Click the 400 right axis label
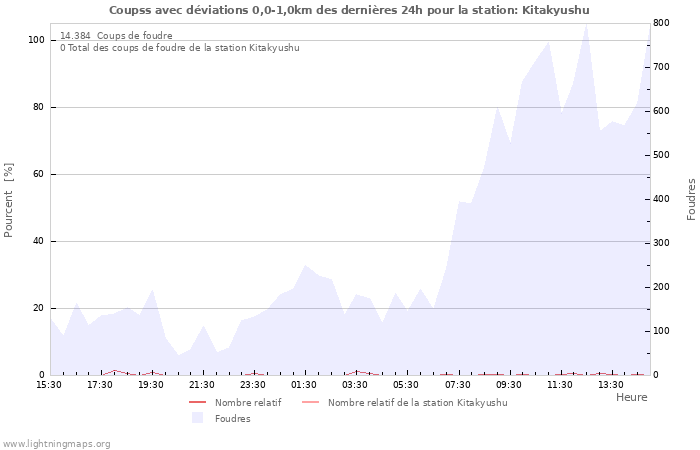Screen dimensions: 700x450 point(661,199)
